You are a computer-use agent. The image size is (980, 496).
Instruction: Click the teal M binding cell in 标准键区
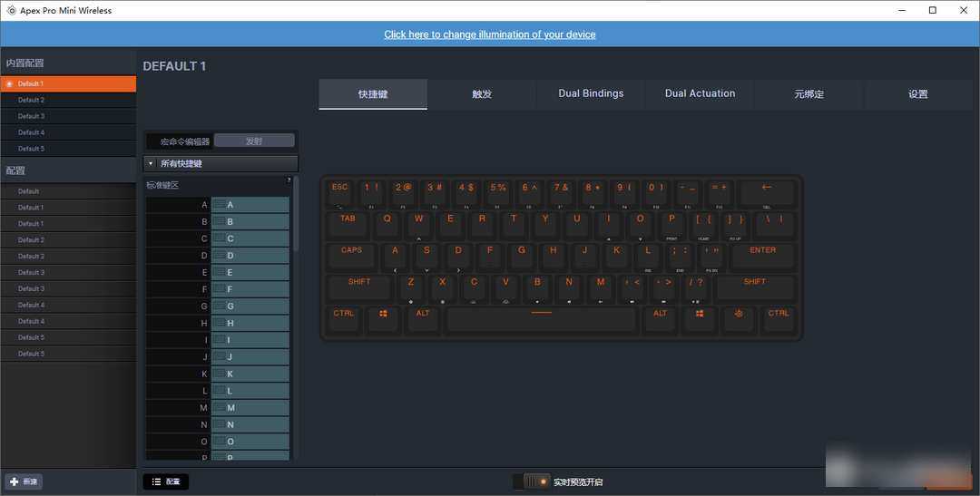[250, 407]
